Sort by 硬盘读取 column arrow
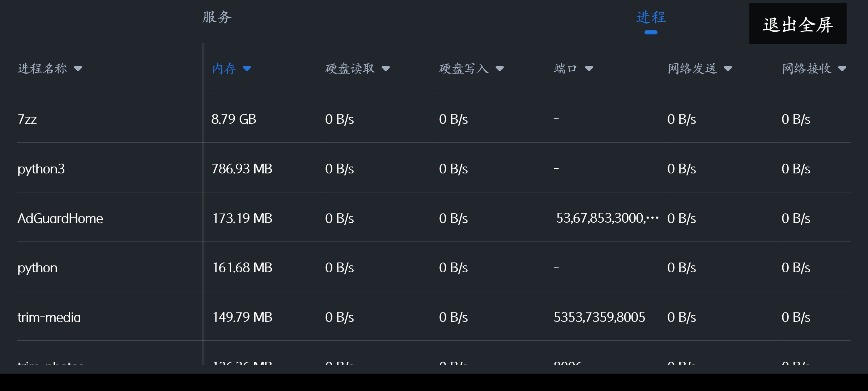 point(386,69)
